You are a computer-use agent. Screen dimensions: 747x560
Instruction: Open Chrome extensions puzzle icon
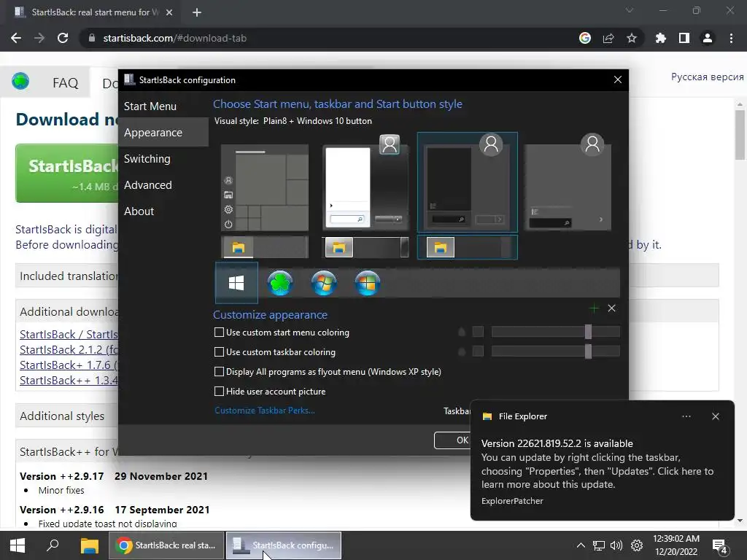[x=661, y=38]
